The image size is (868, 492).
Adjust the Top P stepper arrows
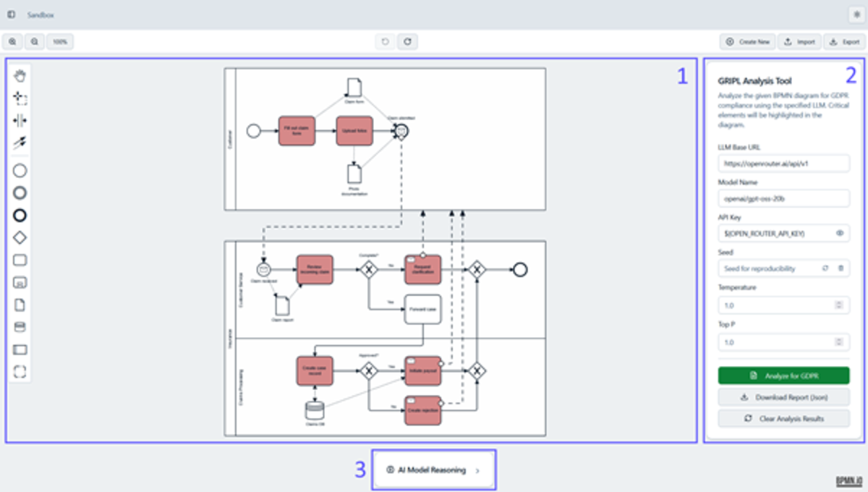838,342
